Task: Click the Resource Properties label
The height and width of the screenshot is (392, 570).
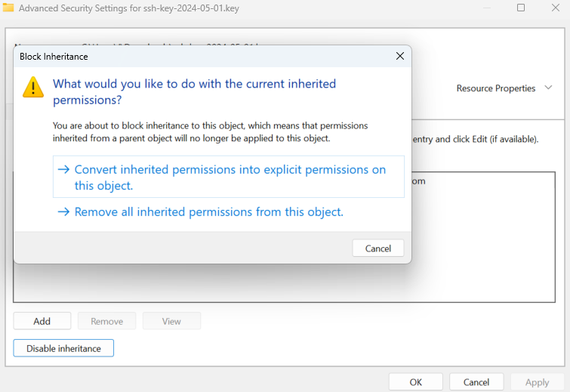Action: pyautogui.click(x=496, y=88)
